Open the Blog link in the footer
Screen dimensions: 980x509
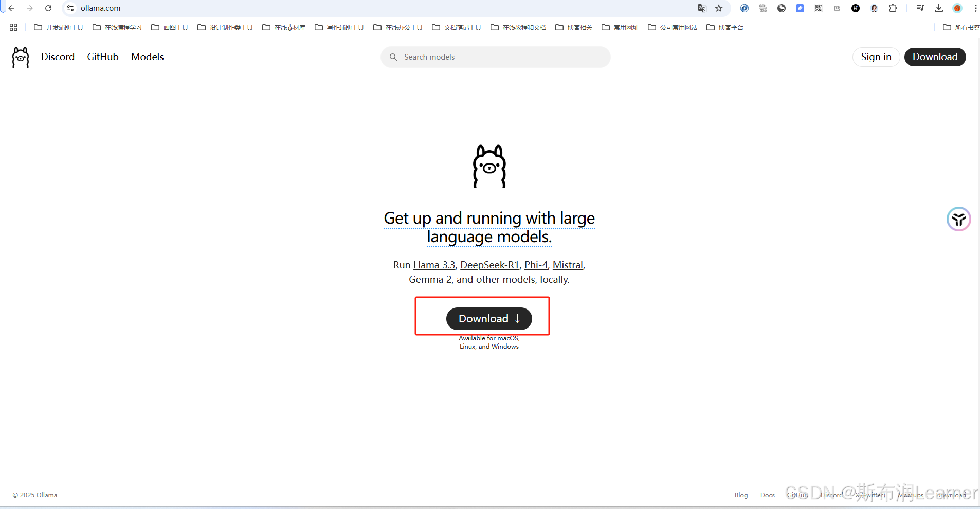pyautogui.click(x=741, y=495)
